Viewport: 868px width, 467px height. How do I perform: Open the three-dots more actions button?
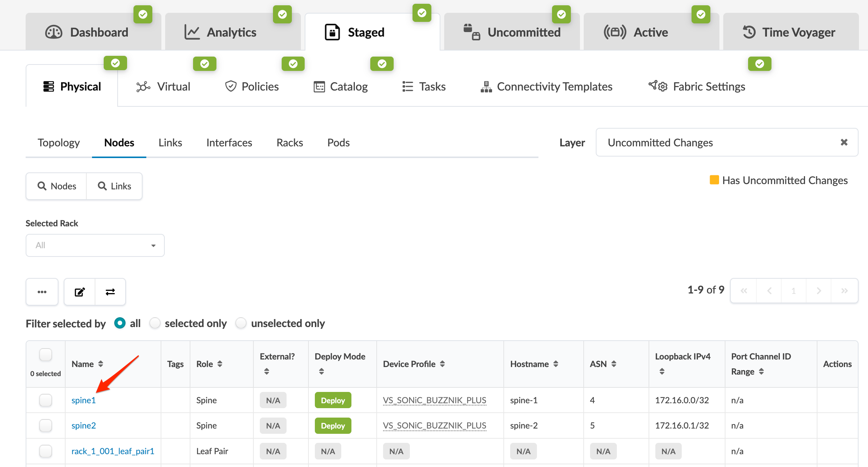click(42, 292)
